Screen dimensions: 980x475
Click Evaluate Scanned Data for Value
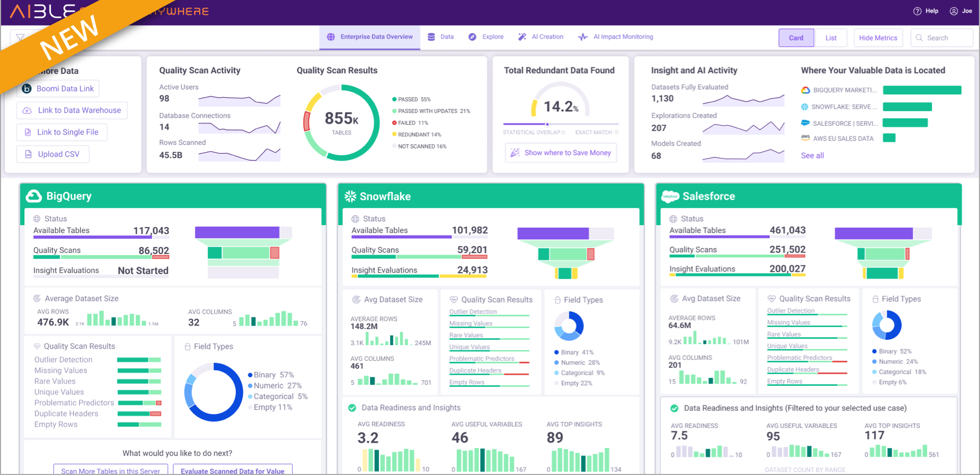tap(233, 470)
